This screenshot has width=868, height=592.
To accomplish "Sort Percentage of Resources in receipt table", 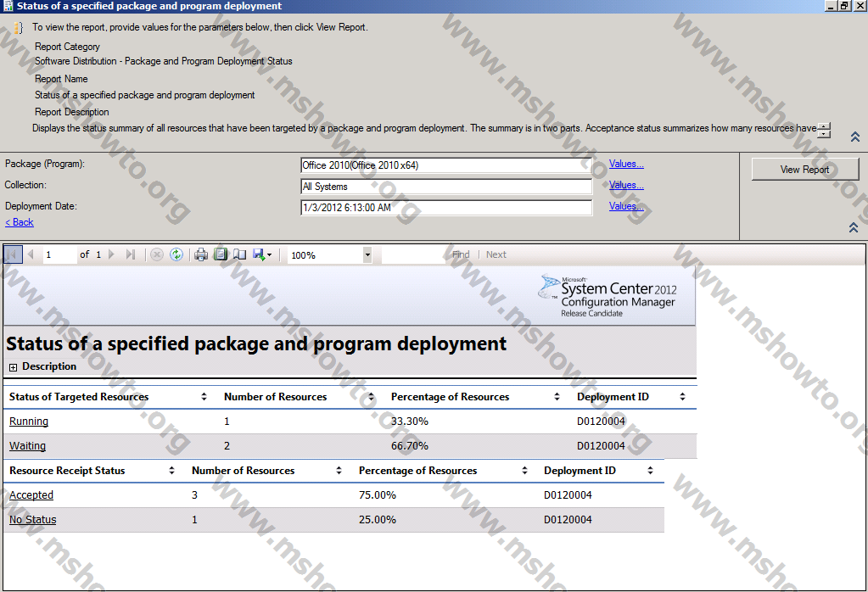I will [524, 470].
